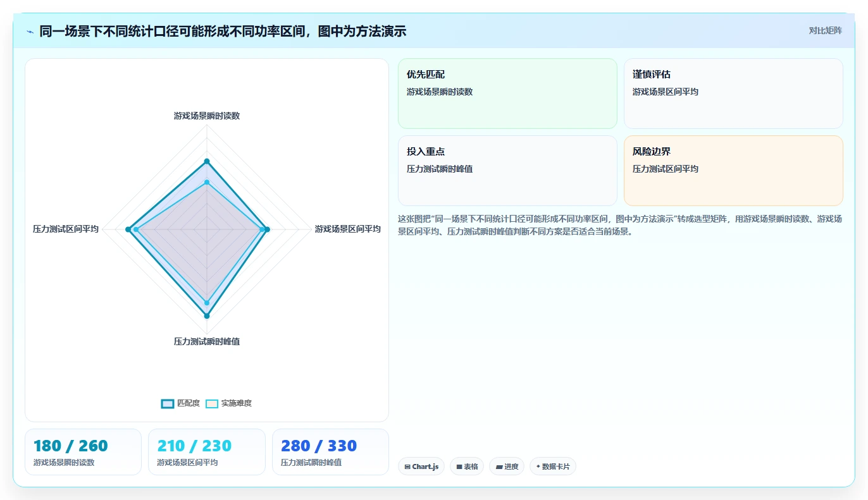Click the 进度 chip icon
868x500 pixels.
tap(499, 467)
